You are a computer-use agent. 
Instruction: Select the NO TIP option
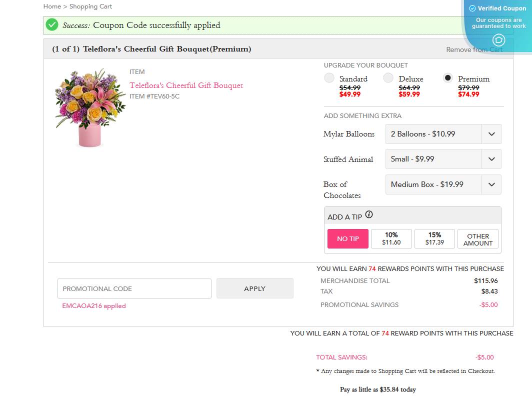347,238
